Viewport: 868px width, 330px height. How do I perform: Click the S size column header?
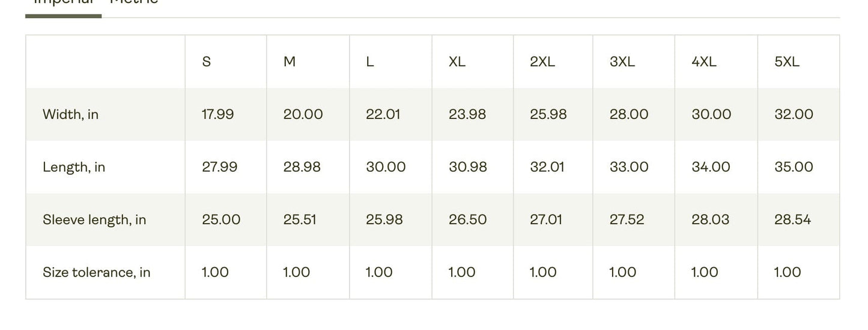[x=207, y=62]
